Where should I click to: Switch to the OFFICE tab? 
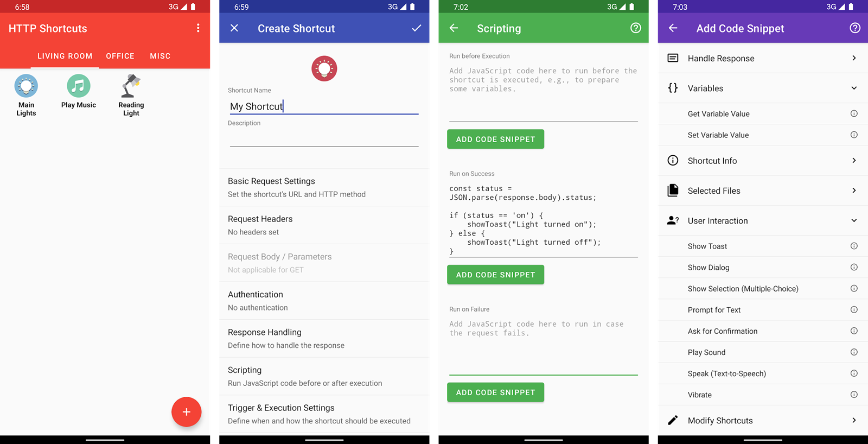coord(120,56)
